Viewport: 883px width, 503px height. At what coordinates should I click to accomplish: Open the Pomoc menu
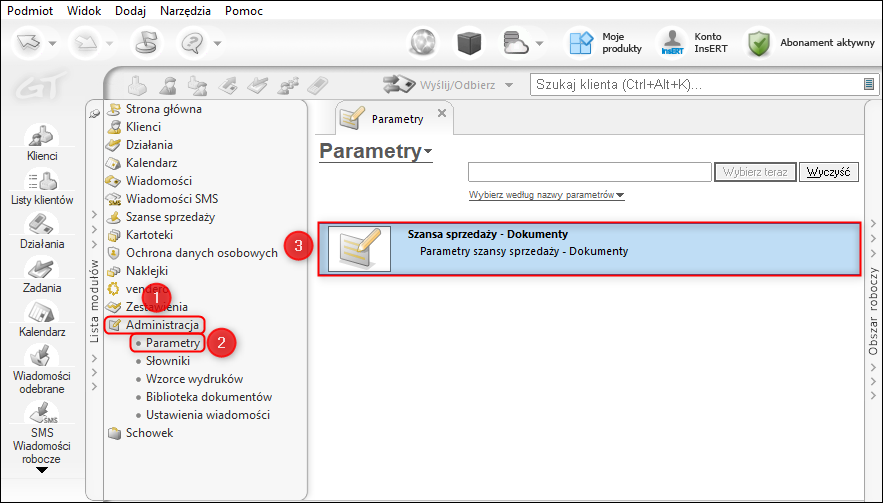click(244, 11)
